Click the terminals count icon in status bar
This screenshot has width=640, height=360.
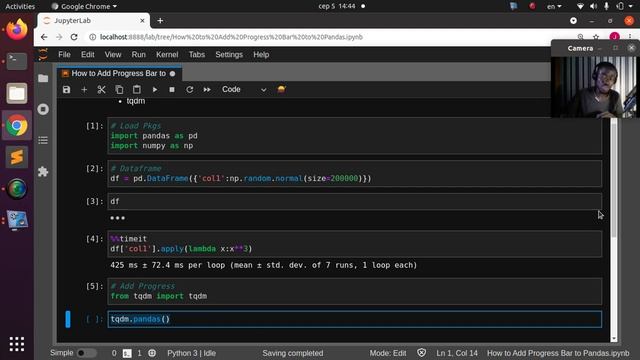pos(127,353)
